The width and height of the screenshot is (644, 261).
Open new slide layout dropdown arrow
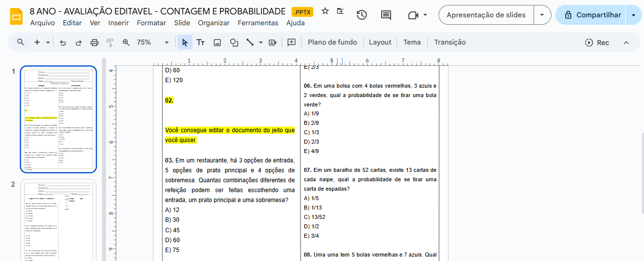coord(48,43)
